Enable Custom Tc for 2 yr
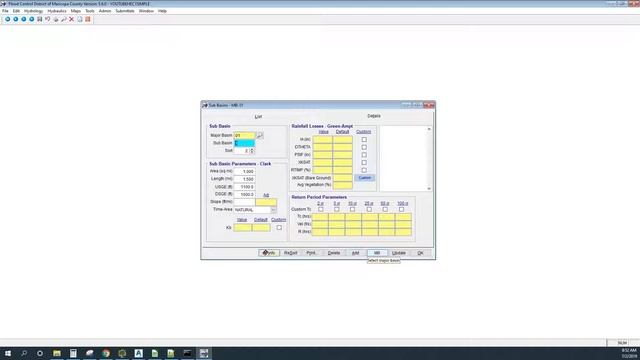 [321, 209]
